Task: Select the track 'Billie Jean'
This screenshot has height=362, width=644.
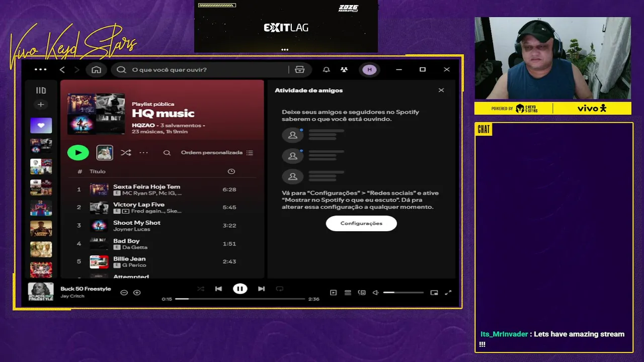Action: 161,261
